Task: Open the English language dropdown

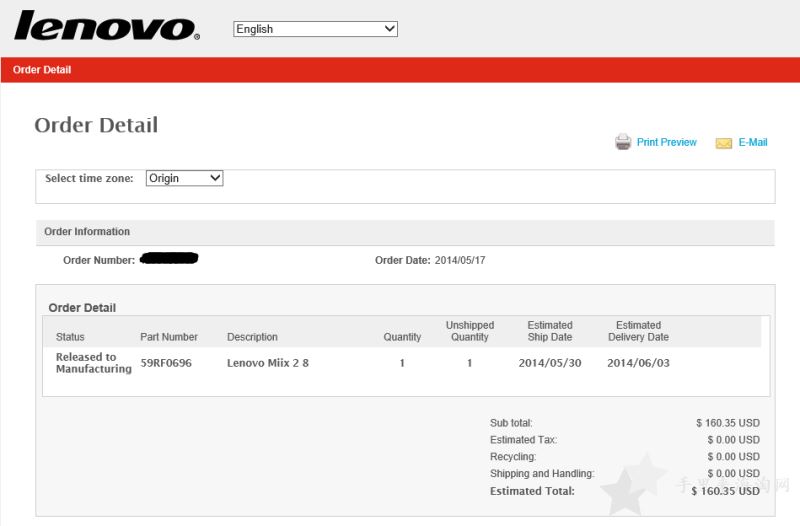Action: 315,29
